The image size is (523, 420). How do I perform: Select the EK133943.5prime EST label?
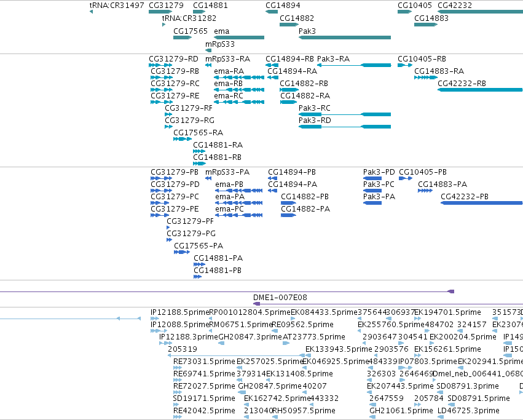tap(339, 349)
